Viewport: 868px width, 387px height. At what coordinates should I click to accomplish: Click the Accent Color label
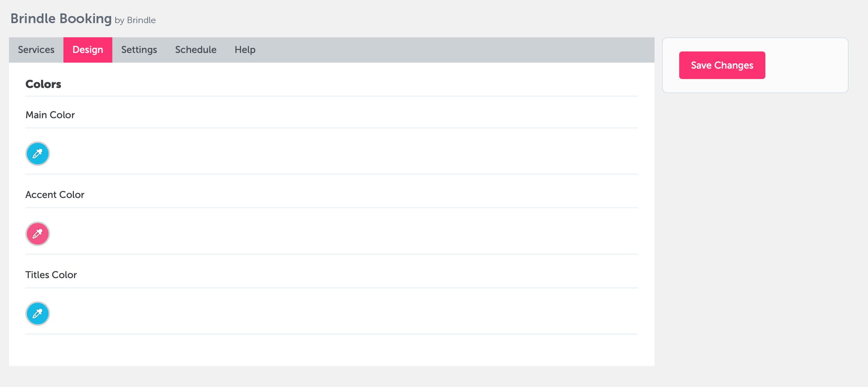55,195
